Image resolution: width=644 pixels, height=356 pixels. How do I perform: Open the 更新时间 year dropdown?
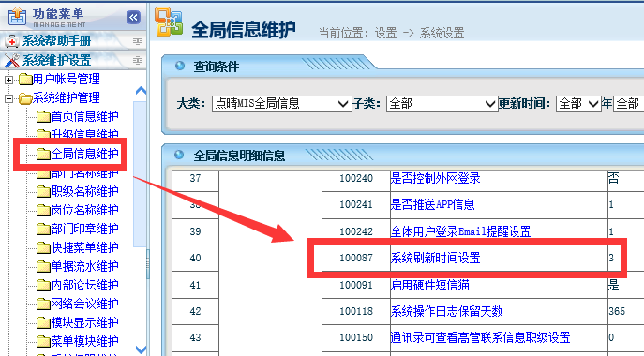(578, 103)
